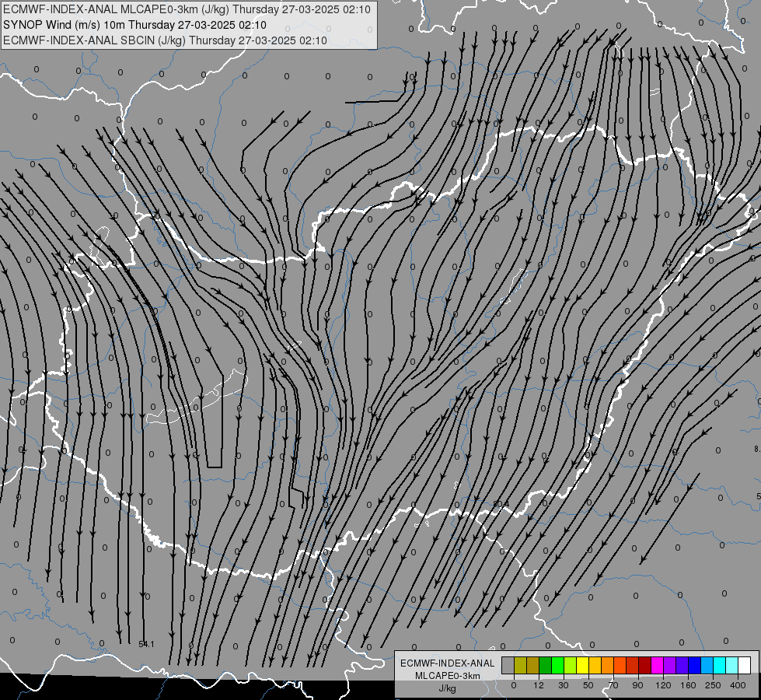Pick the bright yellow legend swatch
Viewport: 761px width, 700px height.
pos(582,665)
